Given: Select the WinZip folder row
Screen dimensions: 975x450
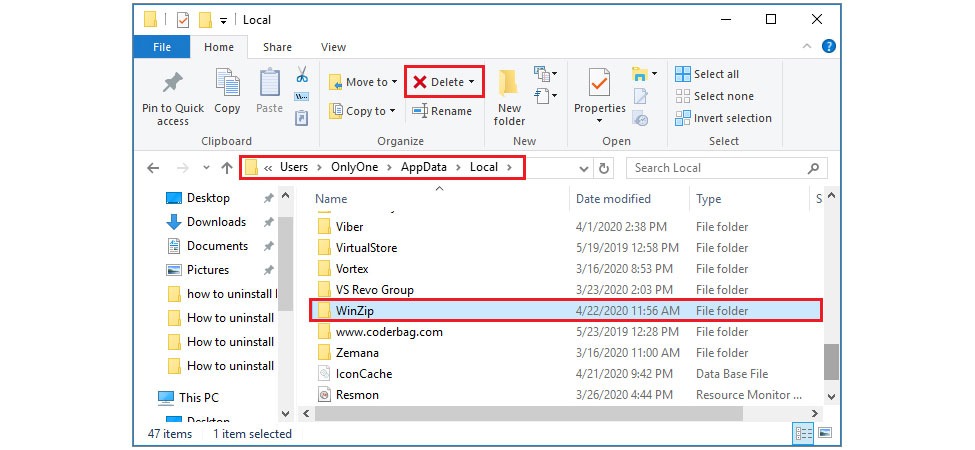Looking at the screenshot, I should [566, 311].
